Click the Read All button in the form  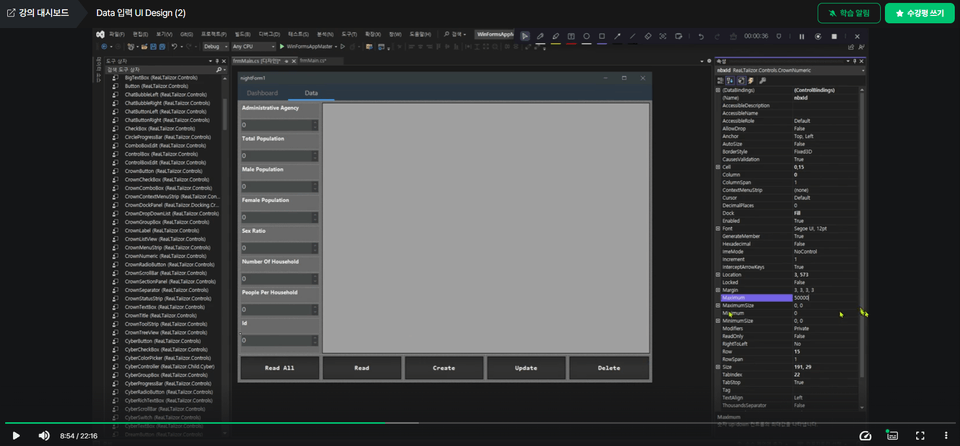tap(279, 368)
